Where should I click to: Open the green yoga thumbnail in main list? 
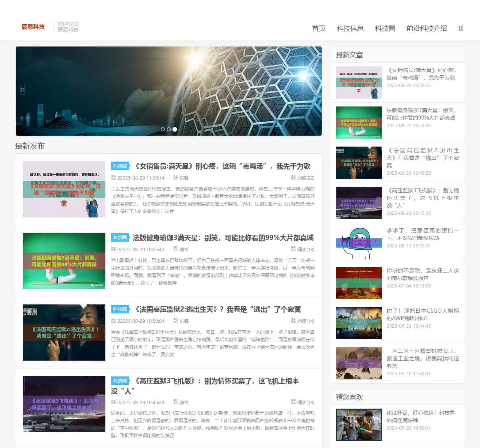click(64, 261)
